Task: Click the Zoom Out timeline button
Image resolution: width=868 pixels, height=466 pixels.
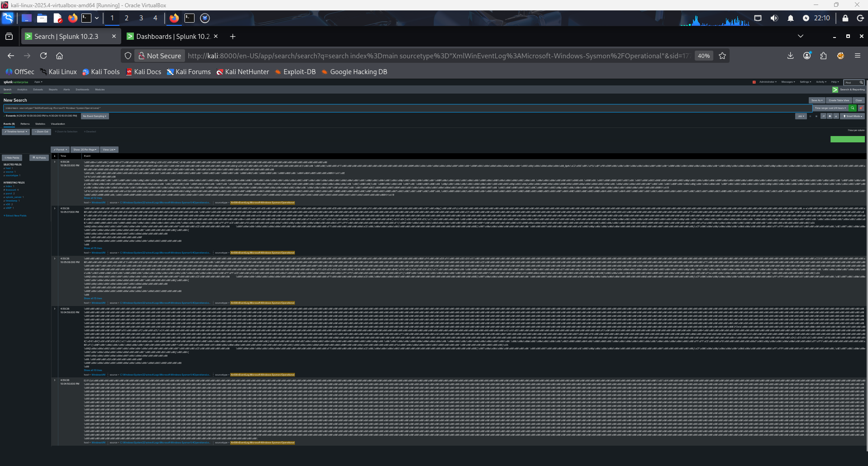Action: tap(42, 132)
